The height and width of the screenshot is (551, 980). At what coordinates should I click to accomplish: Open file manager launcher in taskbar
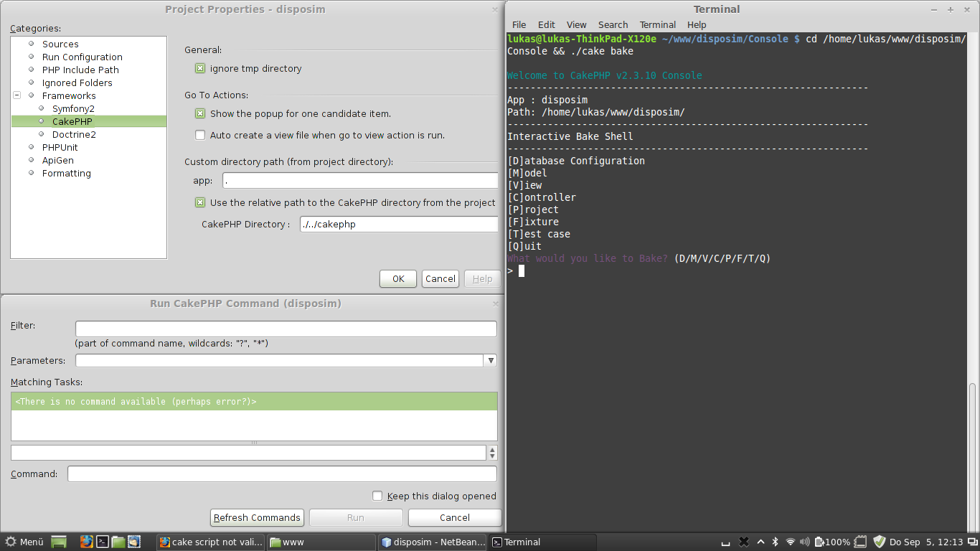coord(118,542)
